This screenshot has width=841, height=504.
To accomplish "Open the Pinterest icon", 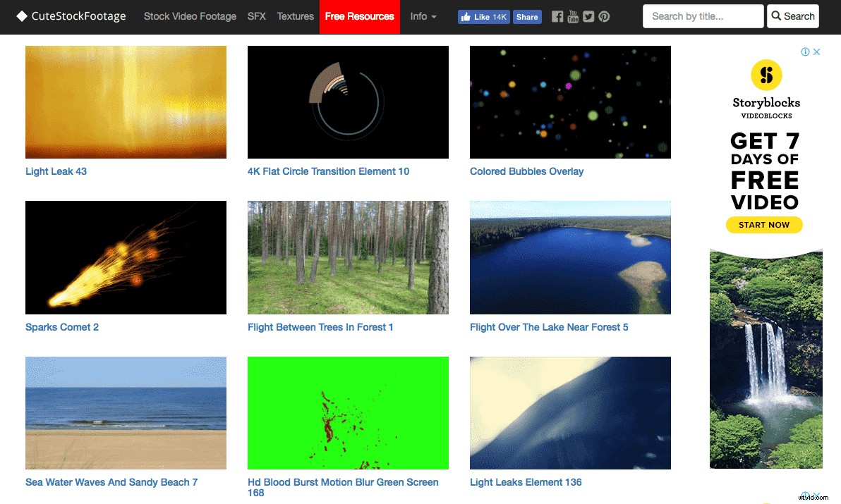I will coord(603,16).
